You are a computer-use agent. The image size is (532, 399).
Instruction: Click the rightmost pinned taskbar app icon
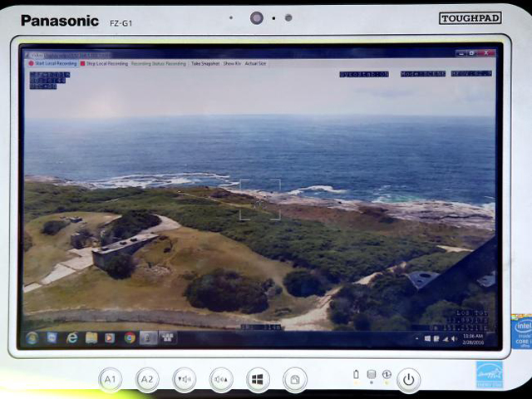[x=167, y=338]
